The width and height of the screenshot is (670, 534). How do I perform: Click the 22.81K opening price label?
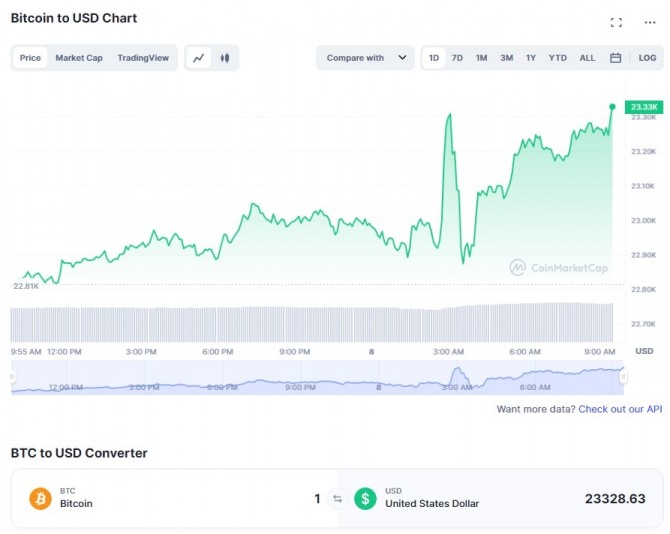[26, 286]
